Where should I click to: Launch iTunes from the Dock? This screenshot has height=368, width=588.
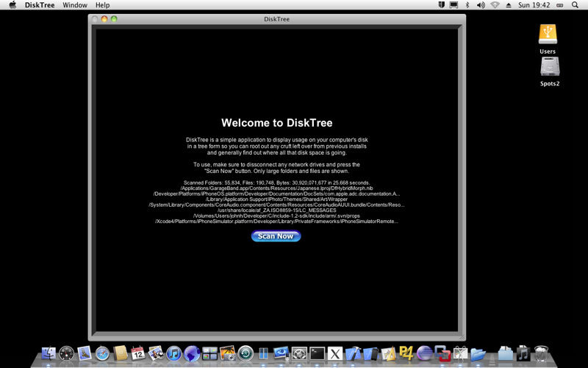pyautogui.click(x=174, y=353)
